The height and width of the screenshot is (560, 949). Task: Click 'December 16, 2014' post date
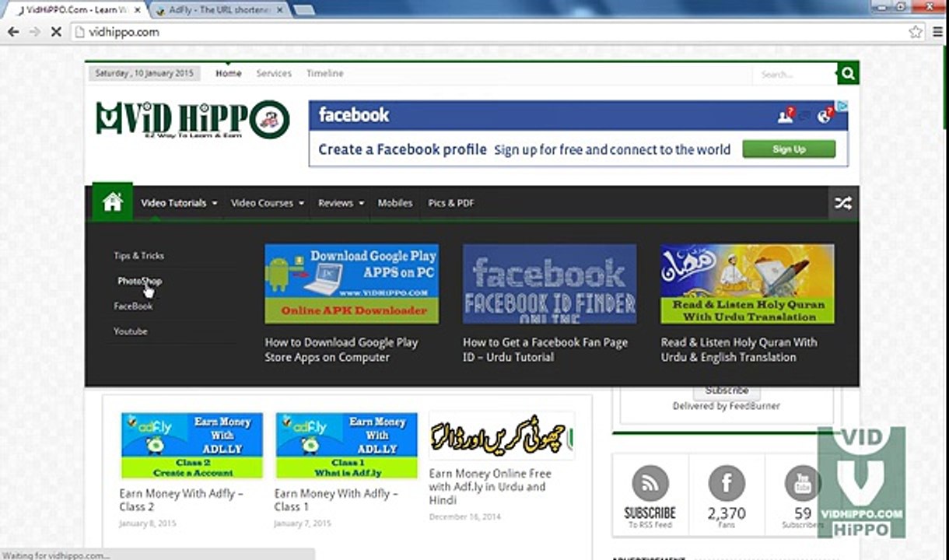(x=465, y=516)
